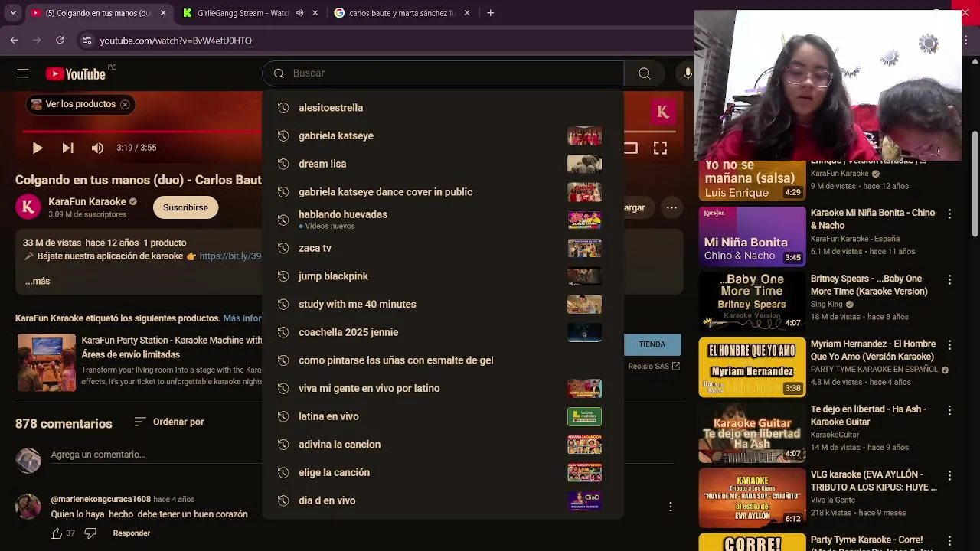
Task: Open VLG karaoke Eva Ayllón video title
Action: [x=874, y=481]
